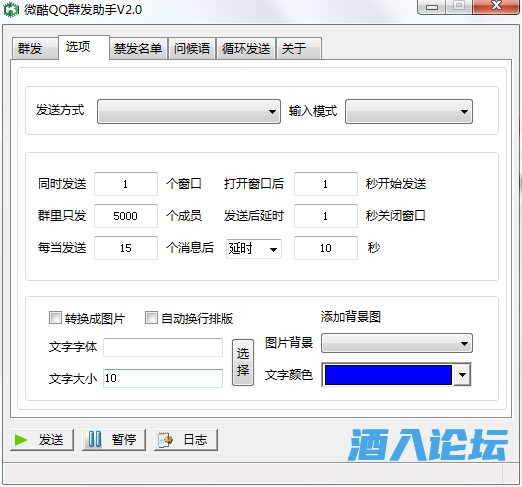522x487 pixels.
Task: Open the 图片背景 dropdown list
Action: 397,343
